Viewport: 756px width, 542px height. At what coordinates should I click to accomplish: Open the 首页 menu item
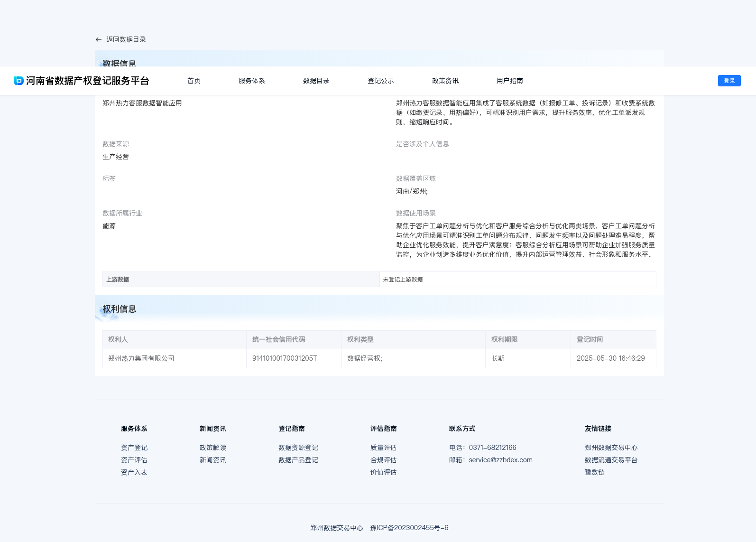(x=194, y=81)
